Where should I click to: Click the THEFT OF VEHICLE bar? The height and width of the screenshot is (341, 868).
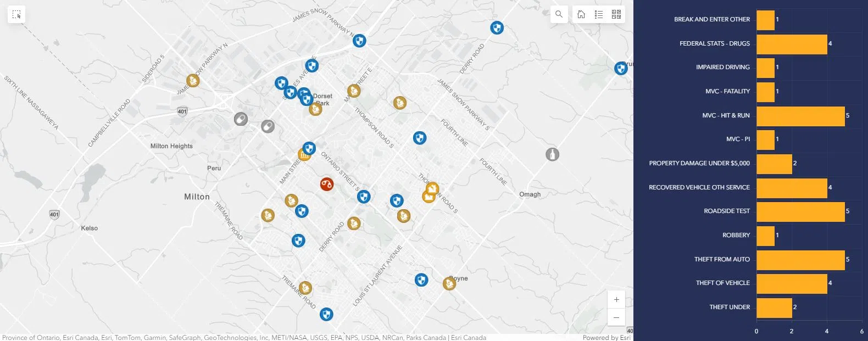791,283
